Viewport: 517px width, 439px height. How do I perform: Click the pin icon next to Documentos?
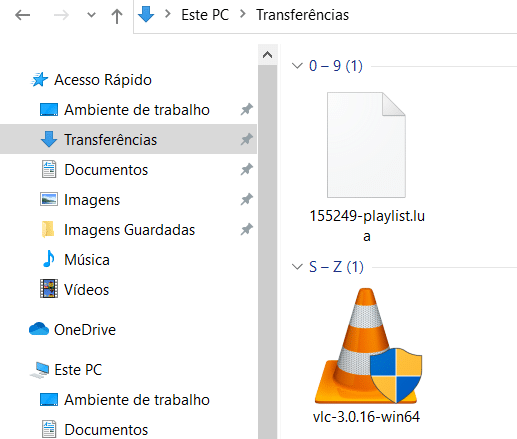tap(247, 169)
